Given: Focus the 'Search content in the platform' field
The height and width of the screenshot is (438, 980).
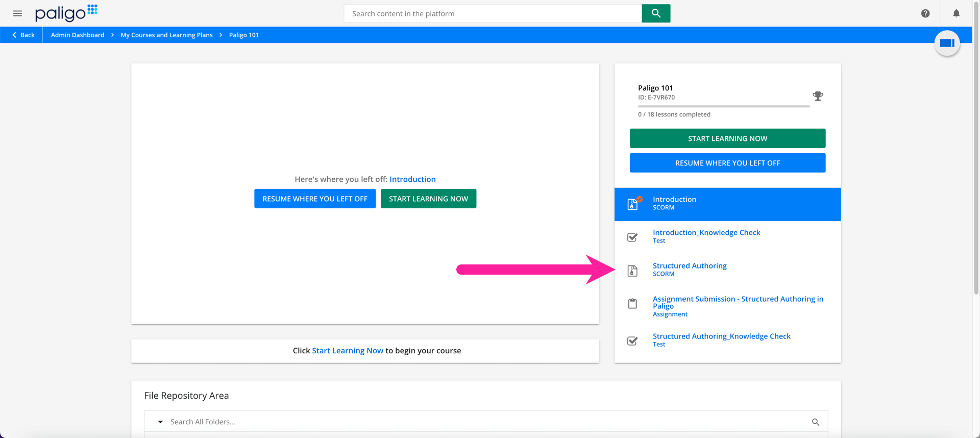Looking at the screenshot, I should [493, 13].
